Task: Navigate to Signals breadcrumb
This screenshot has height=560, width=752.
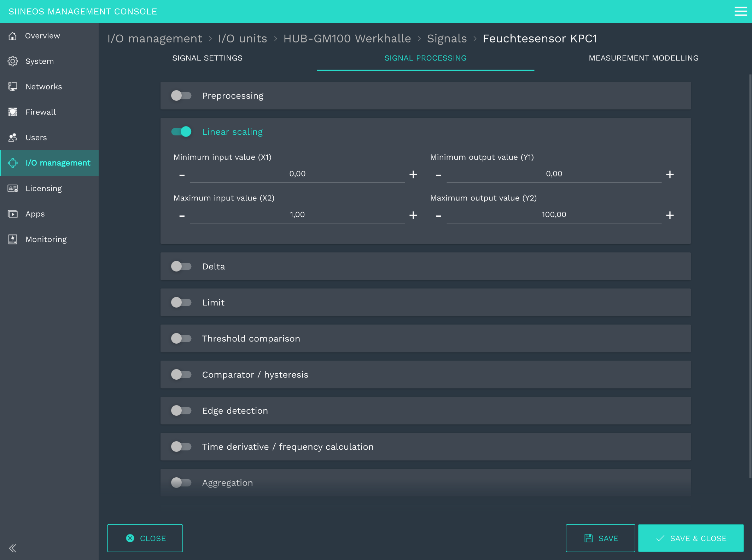Action: [447, 39]
